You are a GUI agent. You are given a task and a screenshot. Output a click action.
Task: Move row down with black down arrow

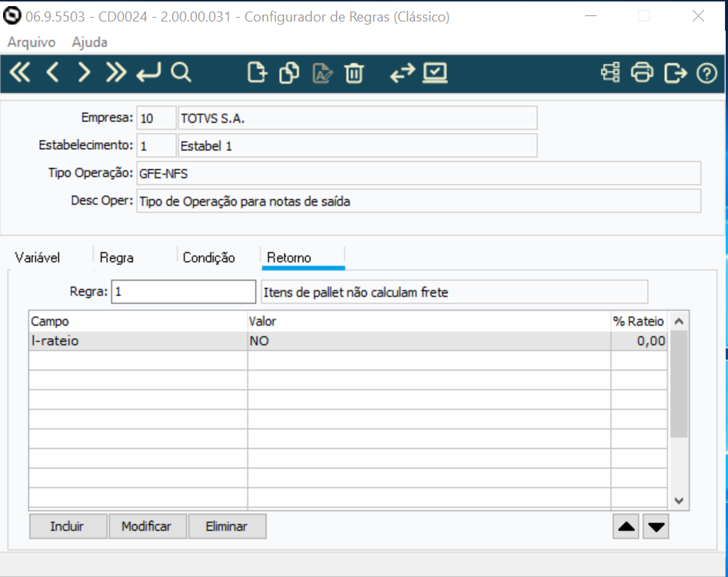pos(656,526)
